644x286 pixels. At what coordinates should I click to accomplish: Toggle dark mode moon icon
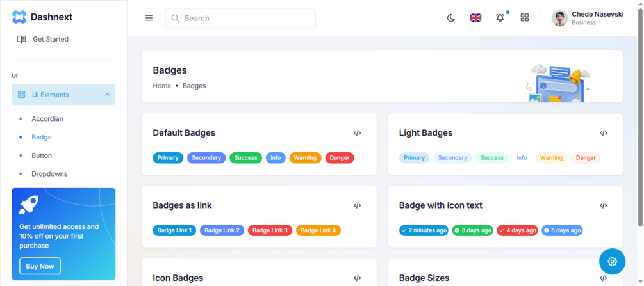coord(451,18)
